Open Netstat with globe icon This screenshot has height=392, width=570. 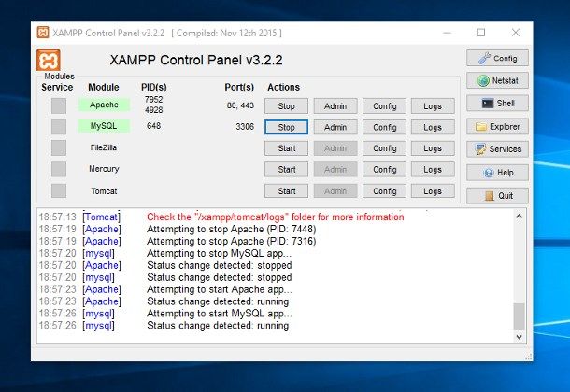pos(497,80)
